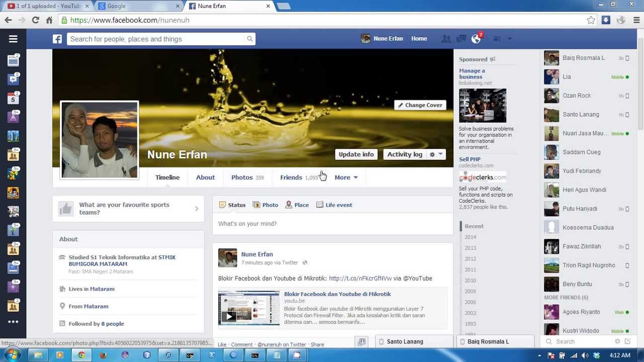Show hidden system tray icons arrow

[x=539, y=355]
